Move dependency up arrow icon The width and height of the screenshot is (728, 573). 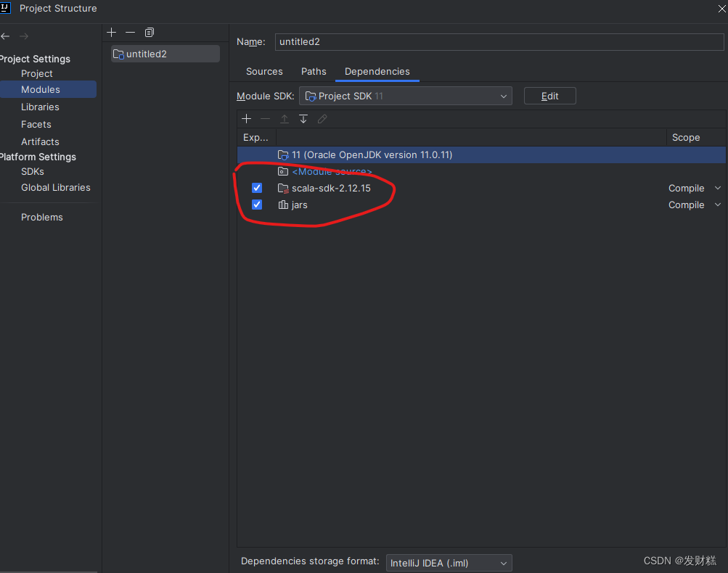pyautogui.click(x=284, y=119)
